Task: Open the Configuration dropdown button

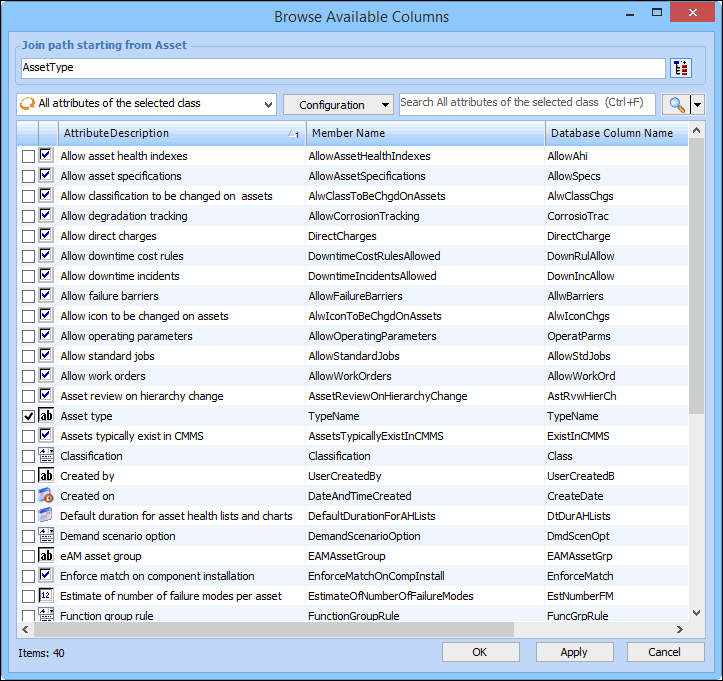Action: tap(339, 104)
